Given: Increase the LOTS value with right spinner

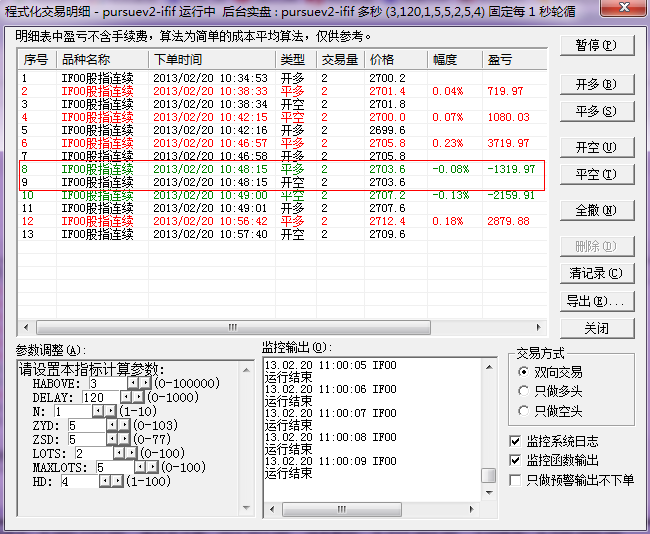Looking at the screenshot, I should [x=131, y=453].
